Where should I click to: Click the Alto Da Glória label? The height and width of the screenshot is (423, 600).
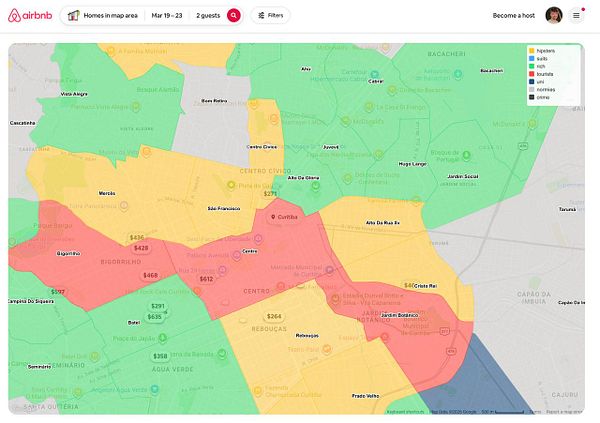303,178
